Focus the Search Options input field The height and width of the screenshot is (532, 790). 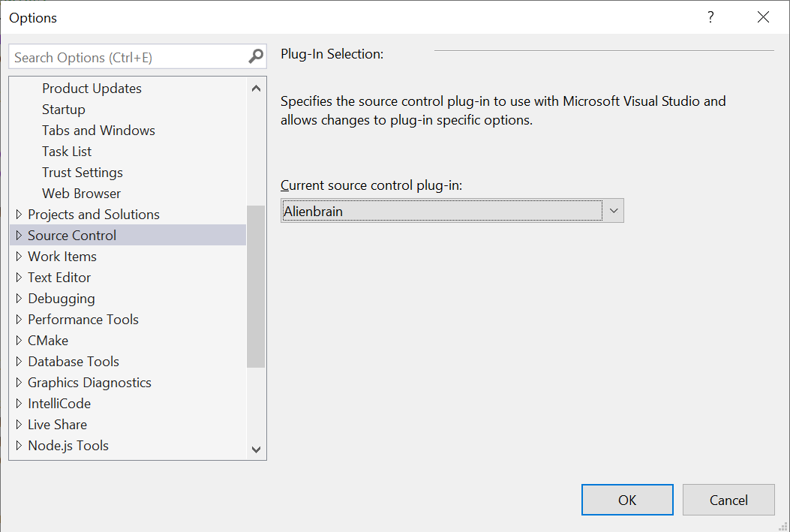click(x=128, y=57)
